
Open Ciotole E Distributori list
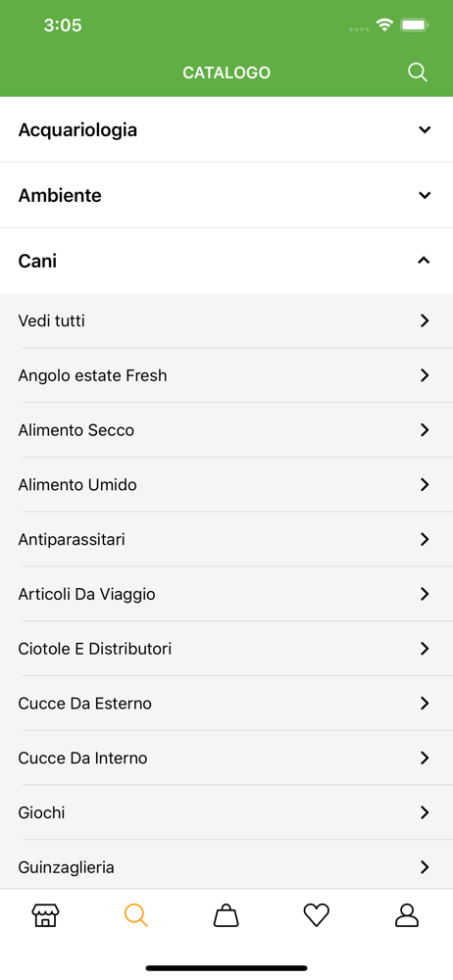(226, 649)
